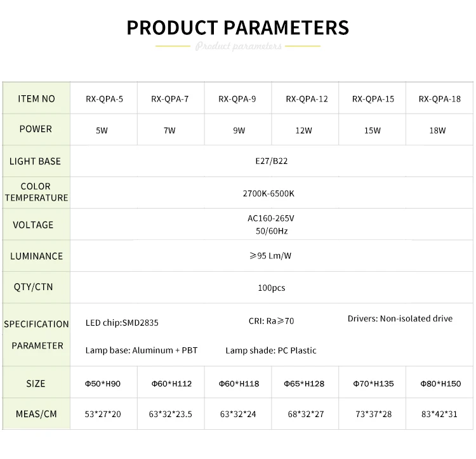Click the RX-QPA-18 model cell
The width and height of the screenshot is (476, 459).
pos(439,99)
